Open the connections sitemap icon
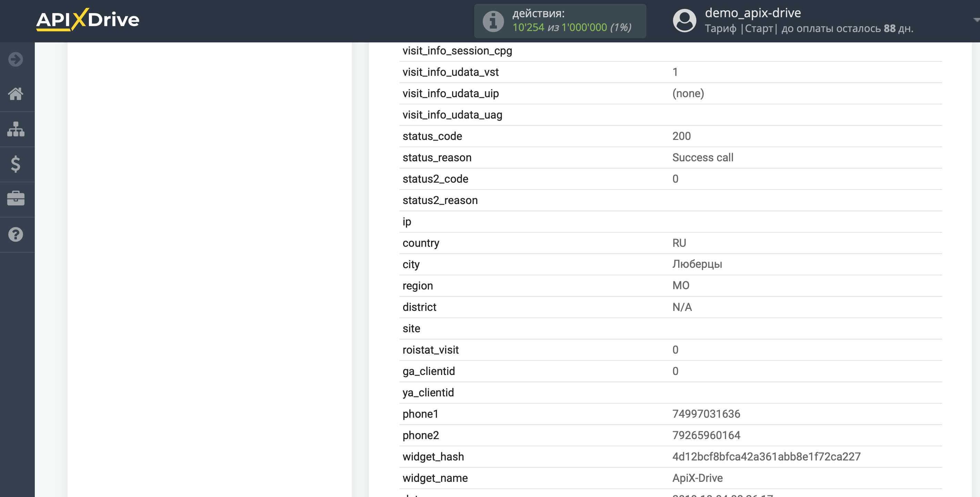The height and width of the screenshot is (497, 980). coord(16,129)
